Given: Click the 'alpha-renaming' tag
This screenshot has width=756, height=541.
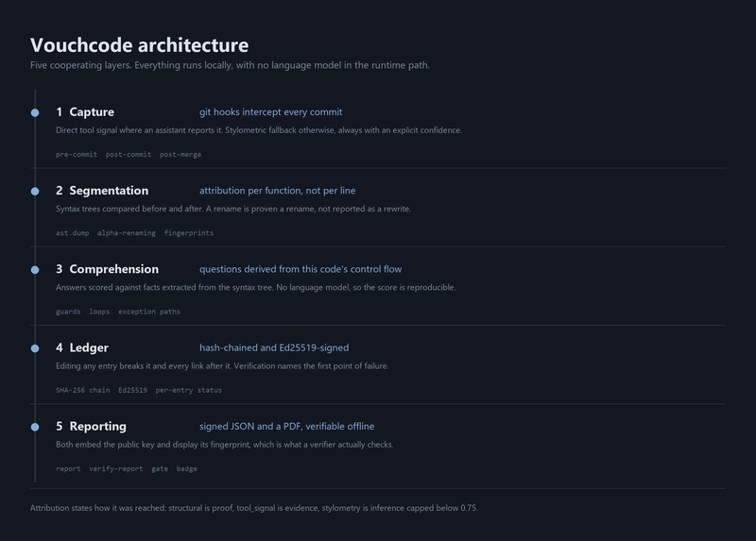Looking at the screenshot, I should pyautogui.click(x=127, y=233).
